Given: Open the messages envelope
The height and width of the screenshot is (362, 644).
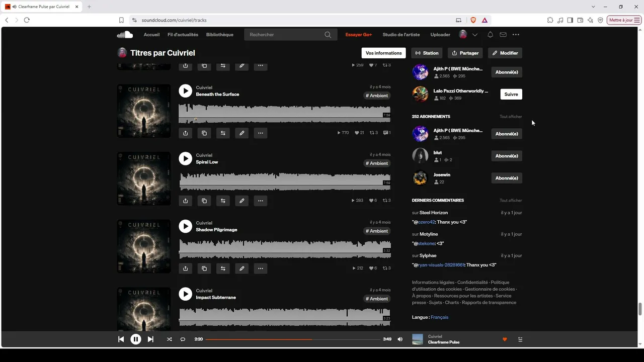Looking at the screenshot, I should pyautogui.click(x=503, y=35).
